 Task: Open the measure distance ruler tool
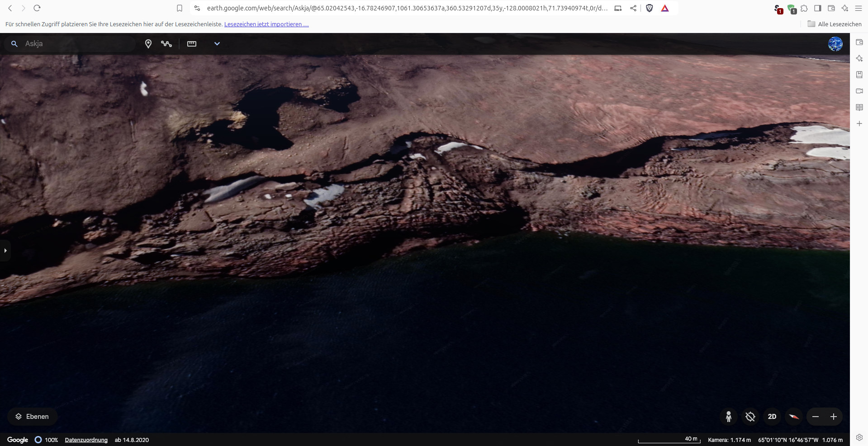(x=192, y=44)
